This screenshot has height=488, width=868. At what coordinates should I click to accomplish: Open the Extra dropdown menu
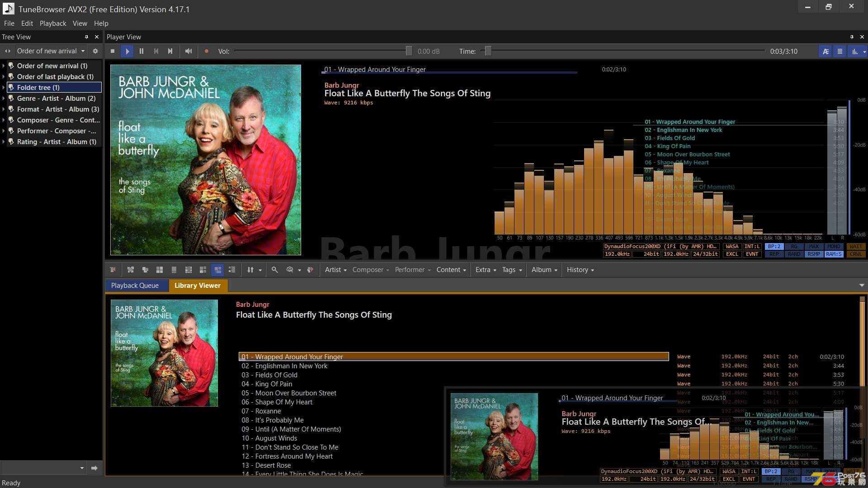[486, 270]
